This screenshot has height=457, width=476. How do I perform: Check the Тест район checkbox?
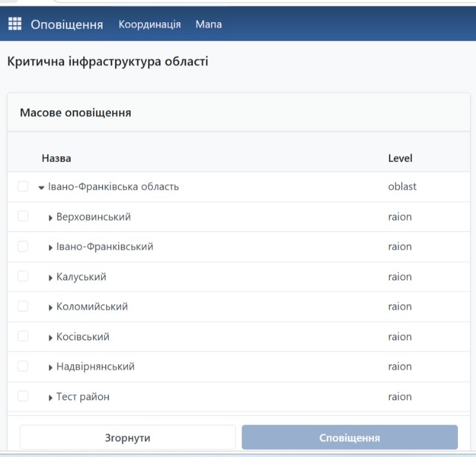[23, 396]
